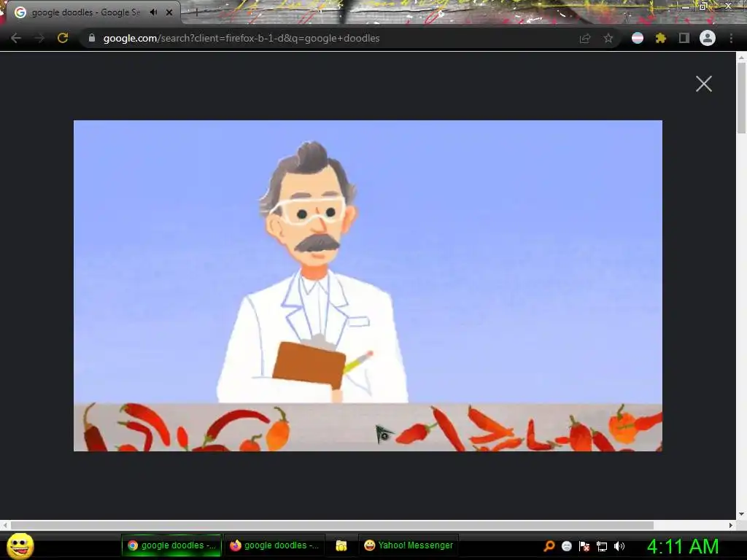Screen dimensions: 747x560
Task: Open the Chrome three-dot menu
Action: [731, 38]
